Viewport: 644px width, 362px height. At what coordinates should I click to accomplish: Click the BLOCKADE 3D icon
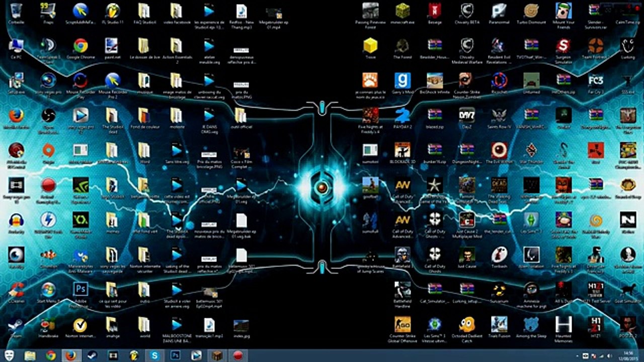pos(403,150)
